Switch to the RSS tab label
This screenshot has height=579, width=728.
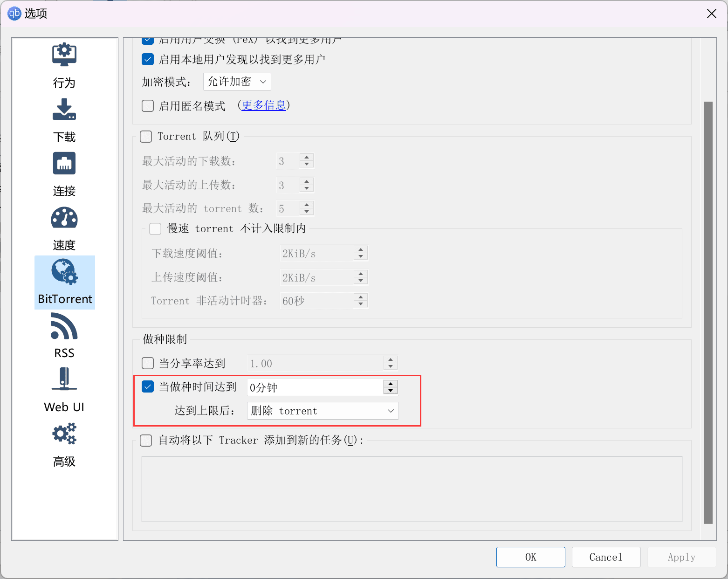click(64, 353)
